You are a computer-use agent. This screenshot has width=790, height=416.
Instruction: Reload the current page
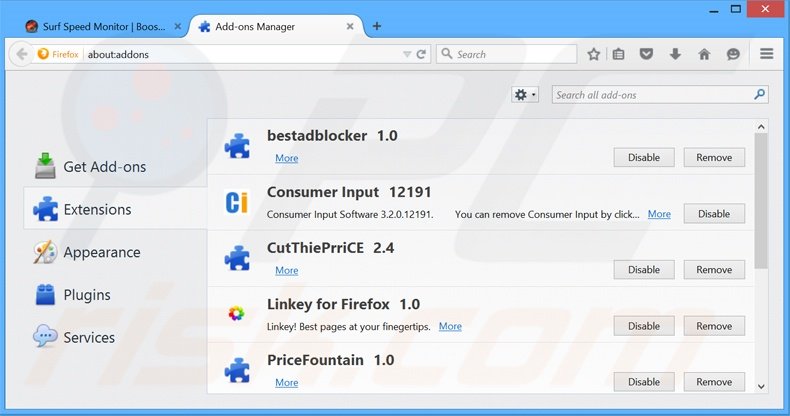tap(422, 54)
